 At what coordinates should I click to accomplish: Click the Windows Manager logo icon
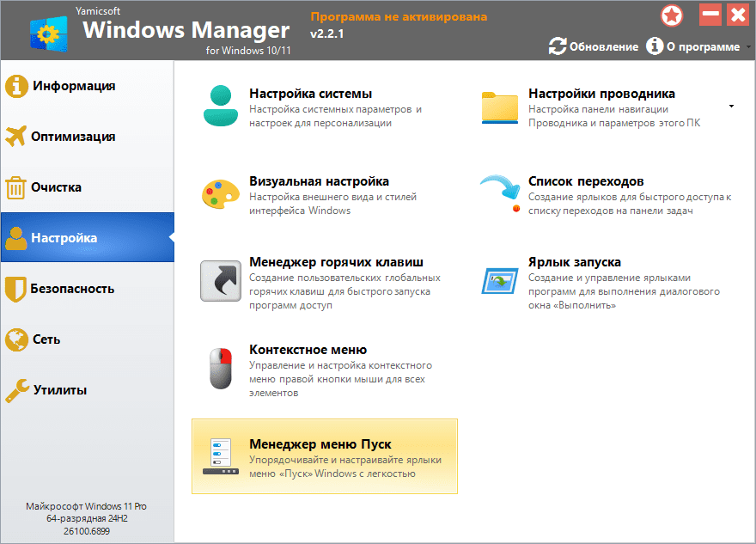[49, 34]
